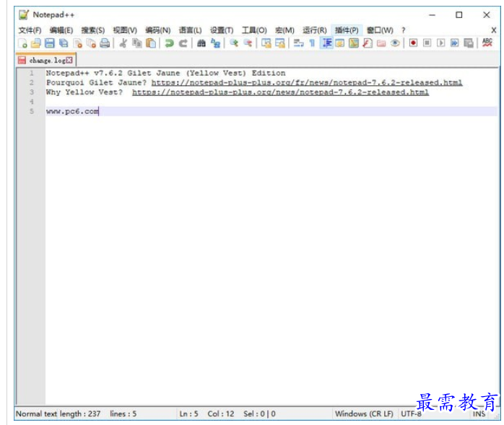The image size is (504, 425).
Task: Open the Replace dialog icon
Action: coord(215,43)
